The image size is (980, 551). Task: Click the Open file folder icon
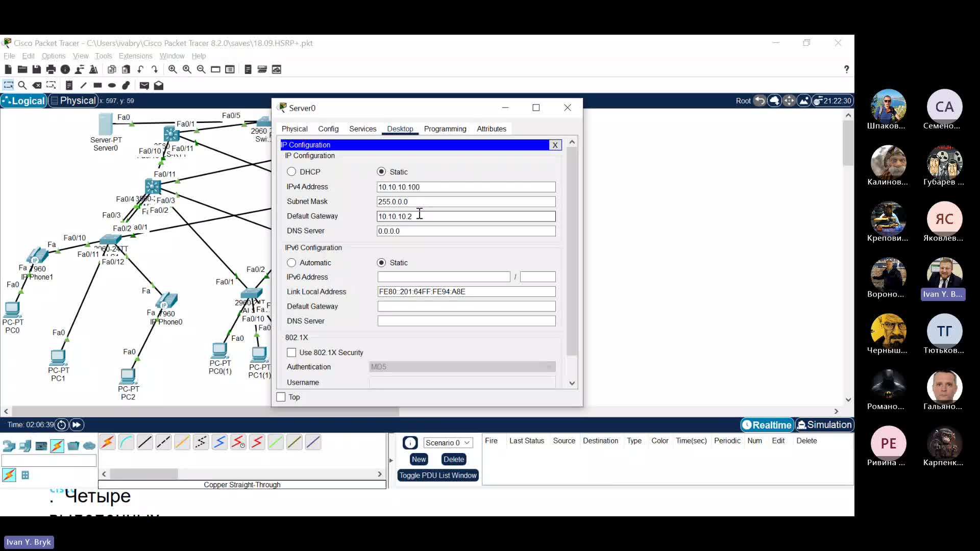tap(22, 69)
